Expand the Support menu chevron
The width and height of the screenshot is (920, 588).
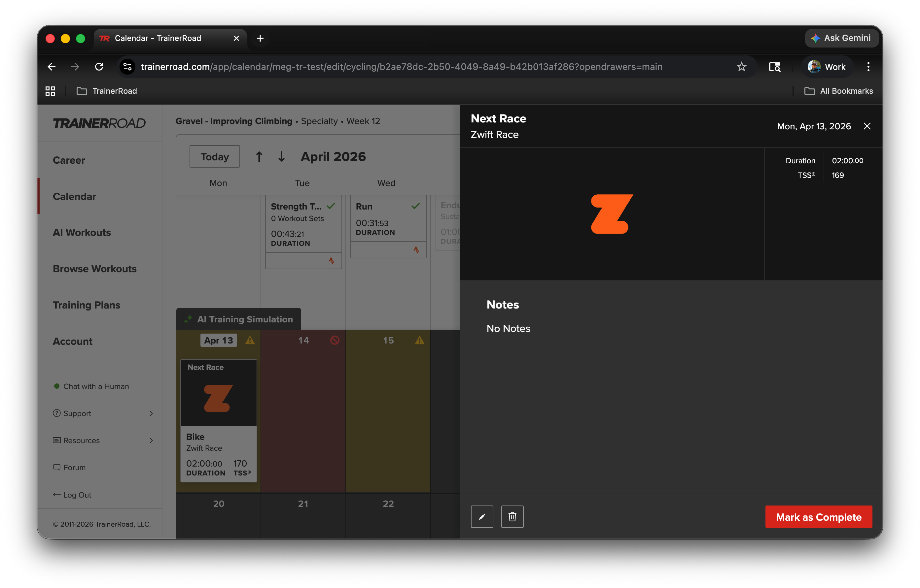click(x=151, y=413)
